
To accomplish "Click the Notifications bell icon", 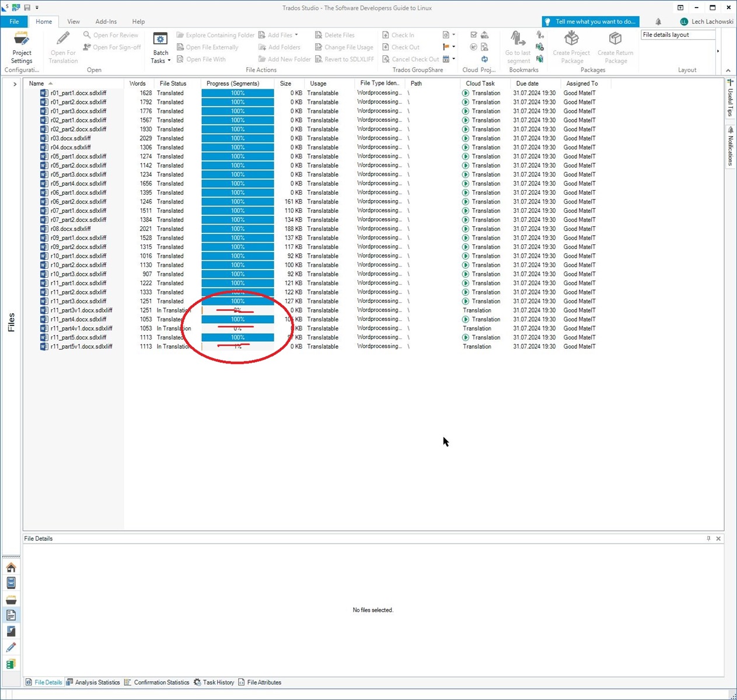I will (x=658, y=21).
